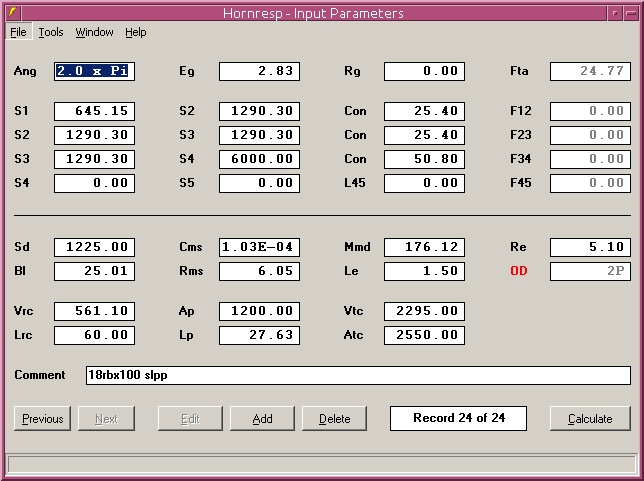
Task: Click the Record 24 of 24 box
Action: tap(458, 419)
